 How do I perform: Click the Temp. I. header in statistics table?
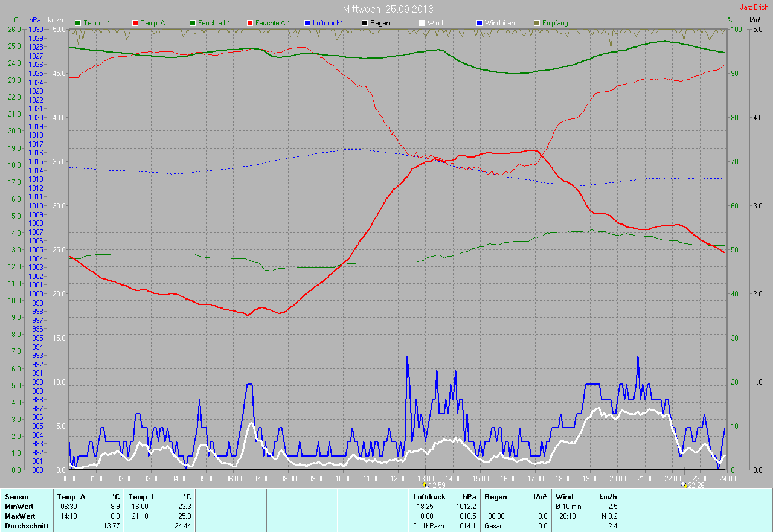click(x=142, y=497)
